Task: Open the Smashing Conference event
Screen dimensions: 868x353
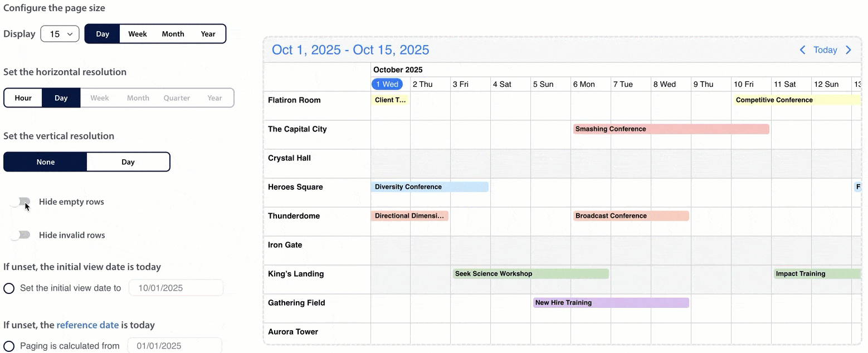Action: [671, 129]
